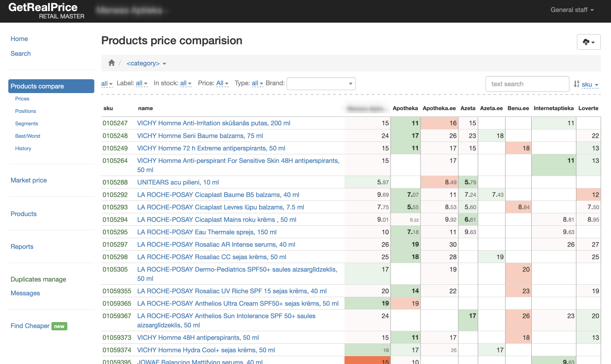Select Products compare in the sidebar
The width and height of the screenshot is (611, 364).
(51, 86)
